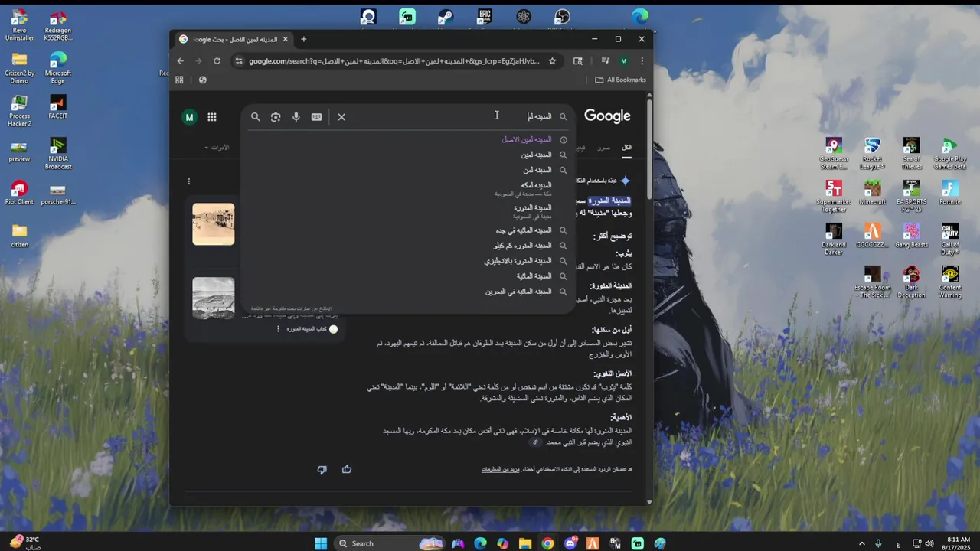Viewport: 980px width, 551px height.
Task: Click the magnifier search submit icon
Action: tap(256, 117)
